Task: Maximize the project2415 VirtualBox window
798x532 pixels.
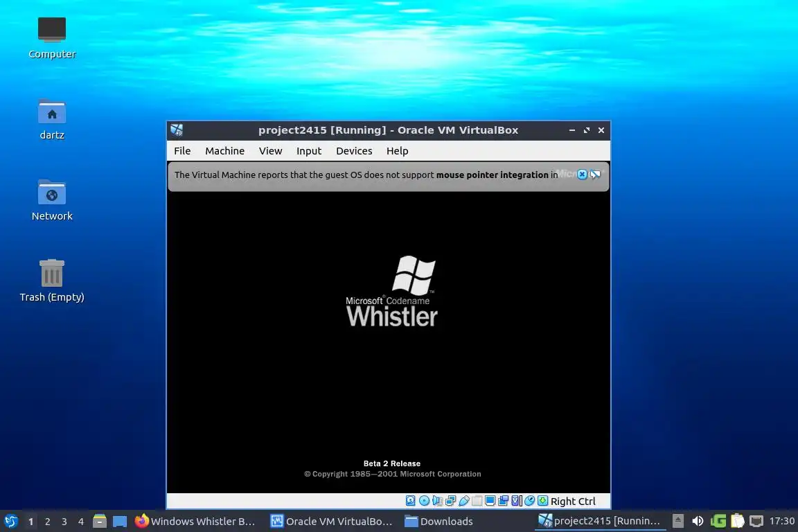Action: 587,130
